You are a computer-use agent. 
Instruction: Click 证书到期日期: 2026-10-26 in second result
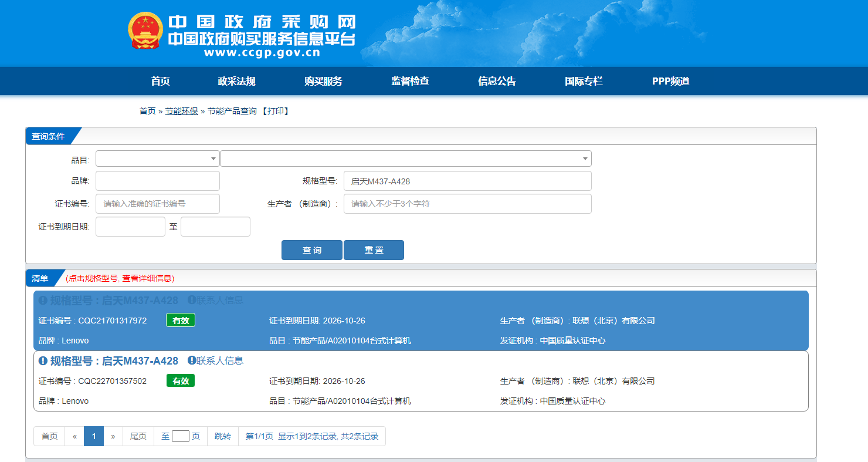pos(317,381)
